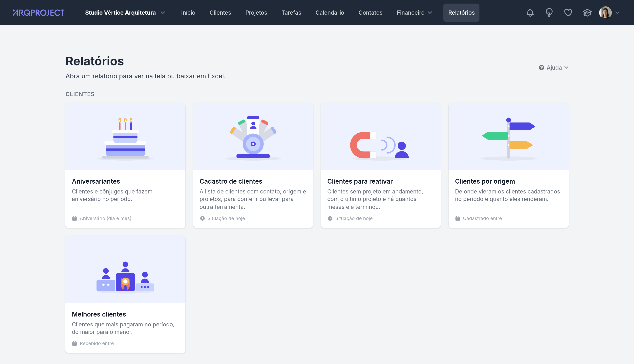Open the graduation cap tutorials icon
This screenshot has width=634, height=364.
(x=587, y=12)
